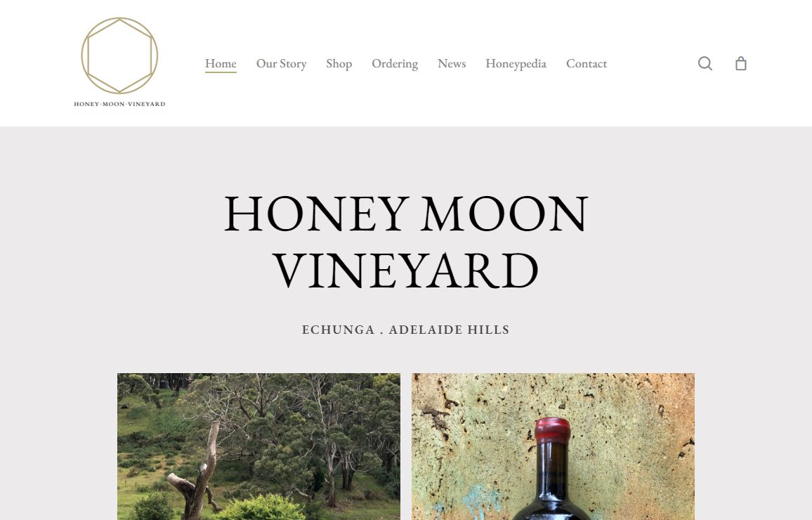Screen dimensions: 812x520
Task: Click the red wax bottle cap
Action: tap(553, 430)
